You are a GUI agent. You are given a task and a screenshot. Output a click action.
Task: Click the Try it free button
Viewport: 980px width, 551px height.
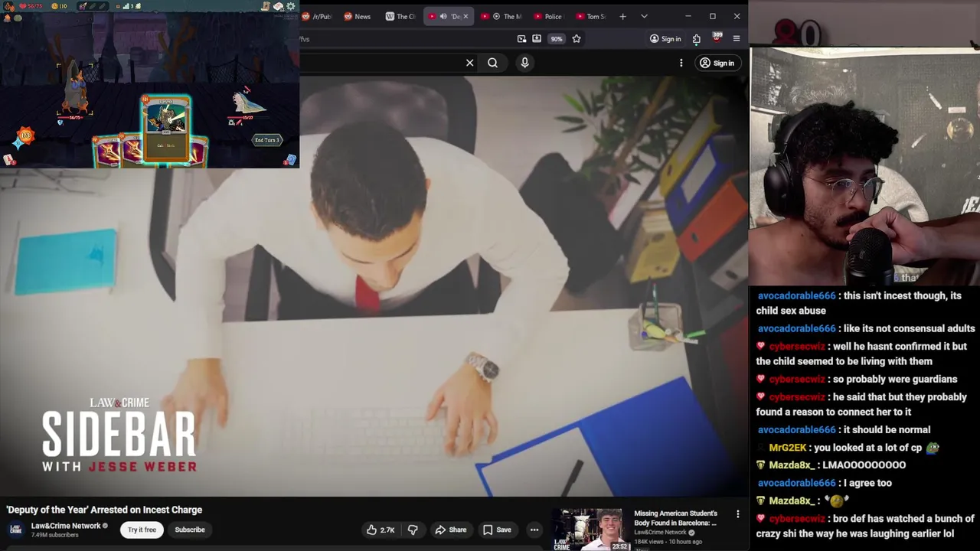tap(142, 530)
